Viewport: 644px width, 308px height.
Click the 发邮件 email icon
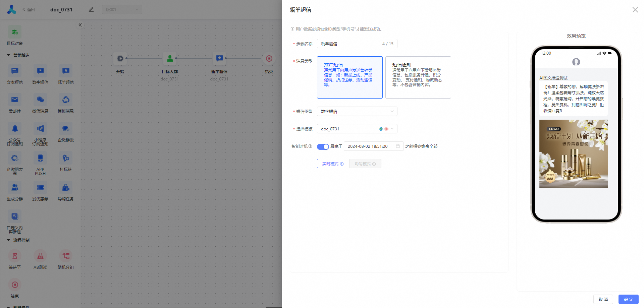coord(15,100)
